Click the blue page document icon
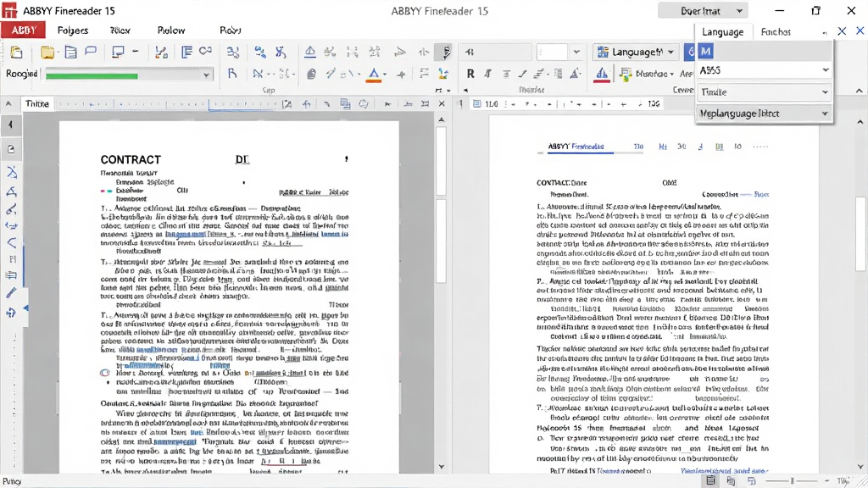The height and width of the screenshot is (488, 868). point(71,52)
